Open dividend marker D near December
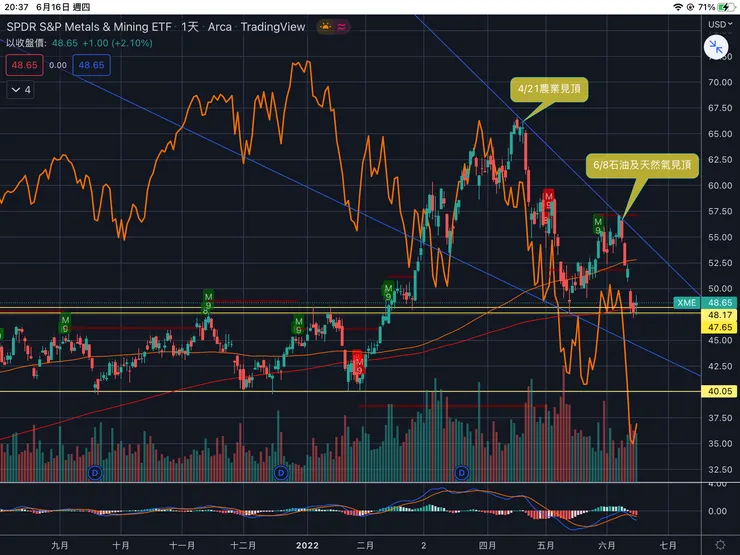 point(281,472)
